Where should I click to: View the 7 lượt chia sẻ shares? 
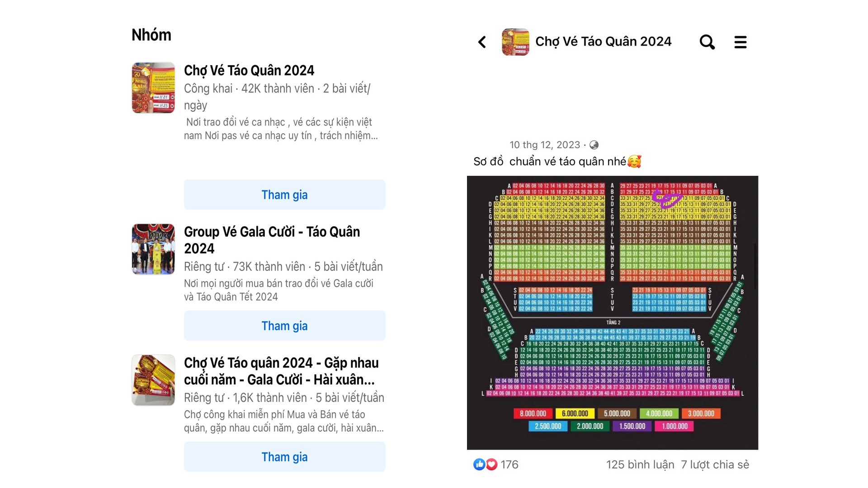click(715, 465)
